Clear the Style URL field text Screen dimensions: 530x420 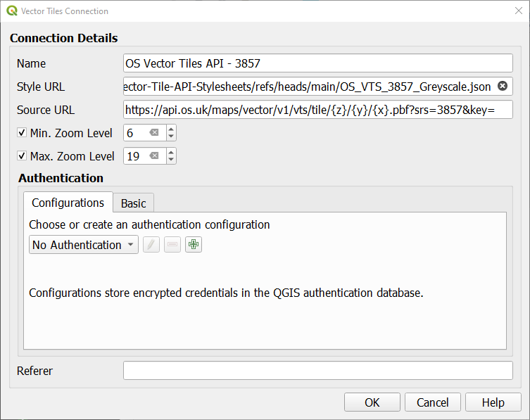tap(503, 86)
